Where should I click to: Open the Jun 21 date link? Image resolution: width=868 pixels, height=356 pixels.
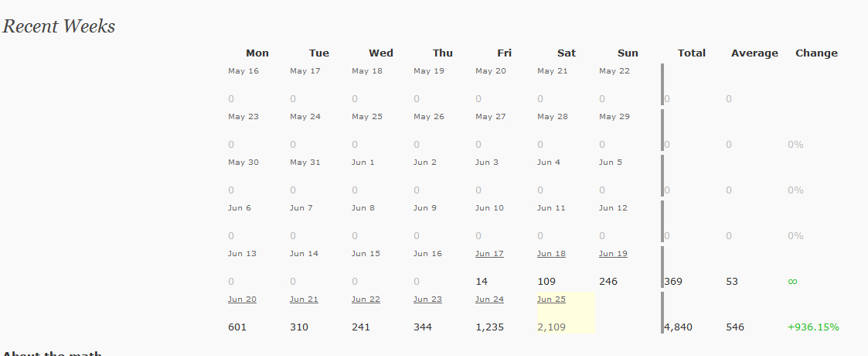[304, 299]
